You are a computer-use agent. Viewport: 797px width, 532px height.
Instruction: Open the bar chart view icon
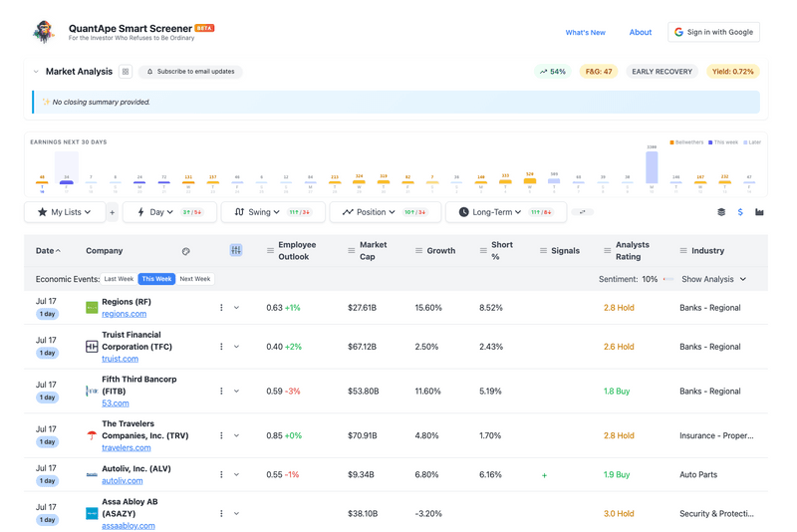[x=759, y=212]
